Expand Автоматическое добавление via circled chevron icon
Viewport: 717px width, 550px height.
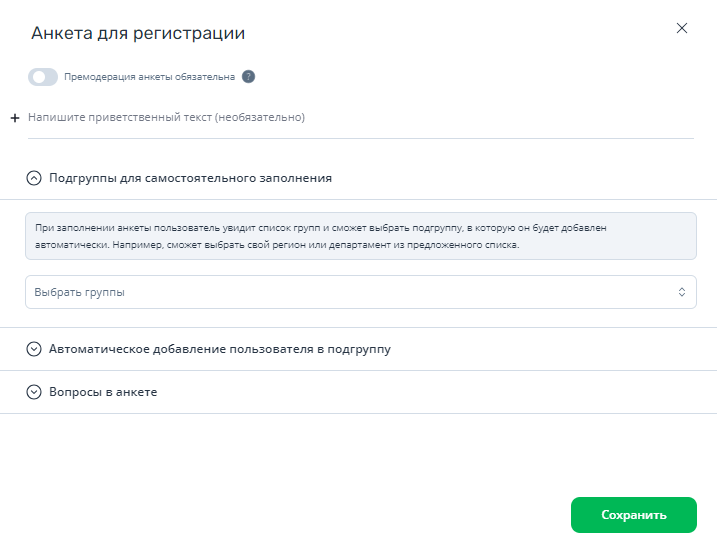pos(34,349)
